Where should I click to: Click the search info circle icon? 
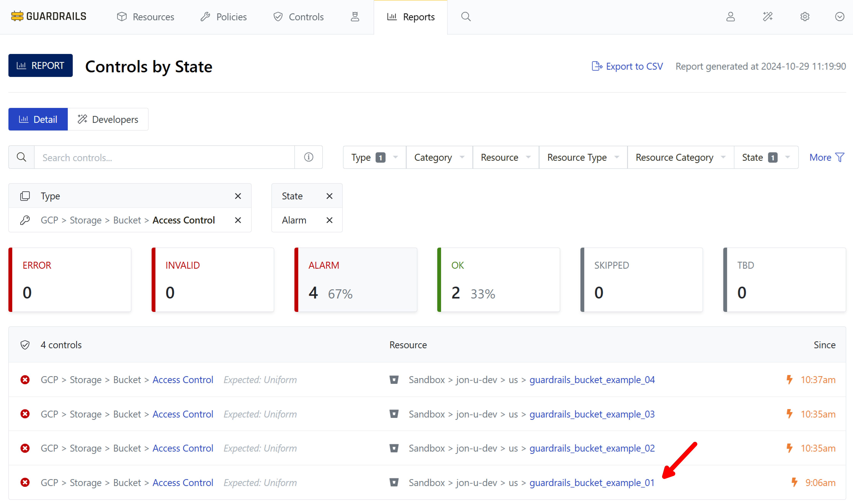coord(308,157)
